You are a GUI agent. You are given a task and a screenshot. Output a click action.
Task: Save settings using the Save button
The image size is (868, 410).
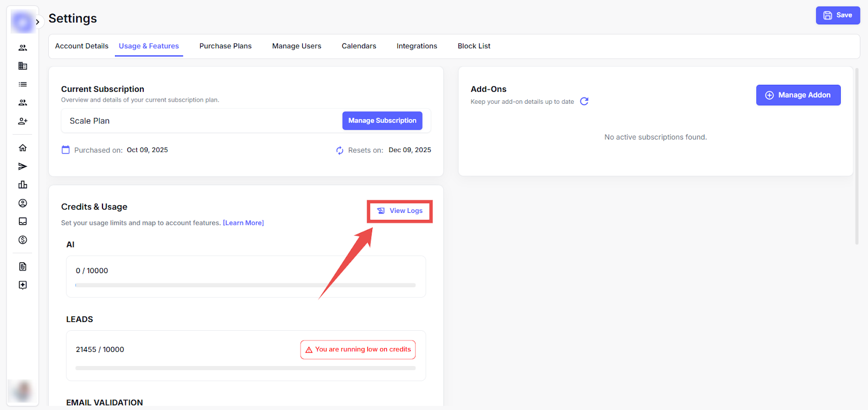(x=838, y=15)
